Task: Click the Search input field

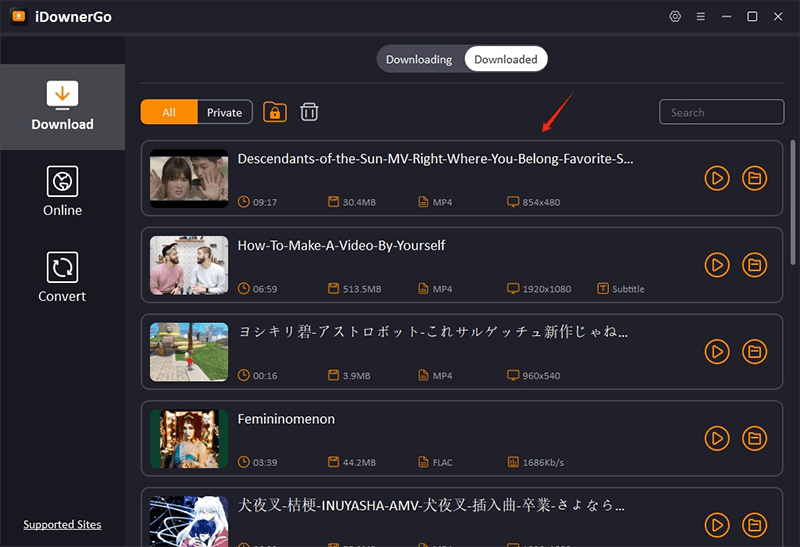Action: point(721,112)
